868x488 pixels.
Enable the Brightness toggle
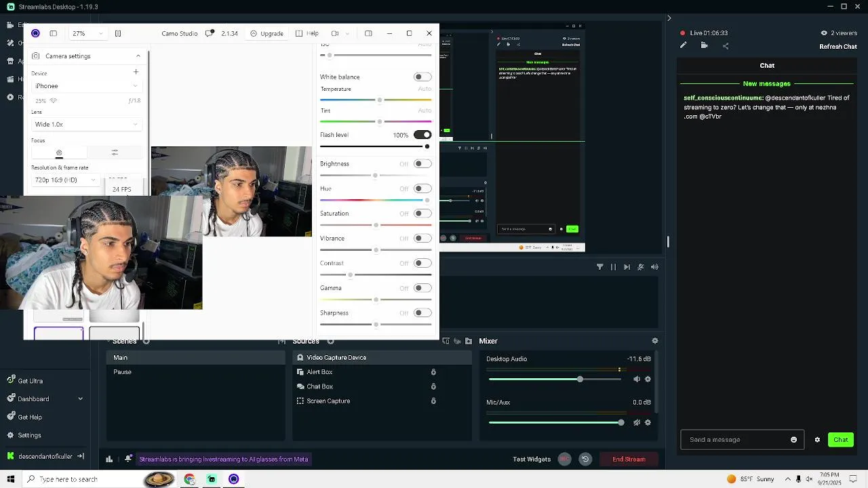point(422,164)
